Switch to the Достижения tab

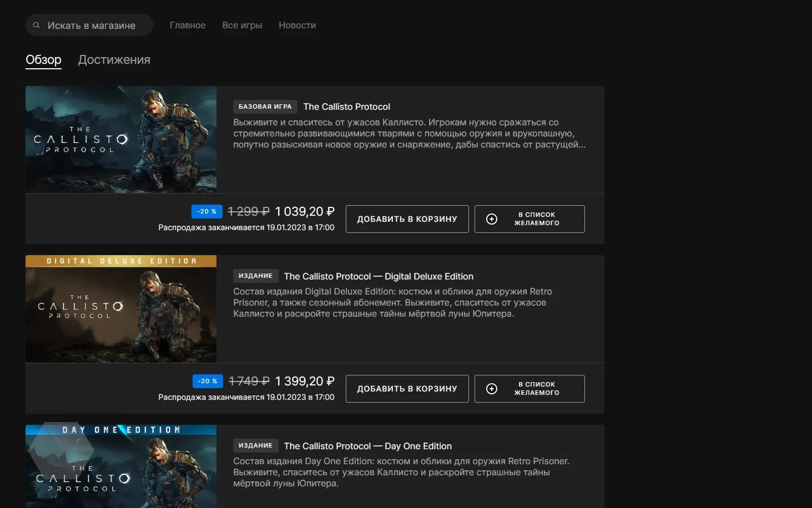click(114, 60)
